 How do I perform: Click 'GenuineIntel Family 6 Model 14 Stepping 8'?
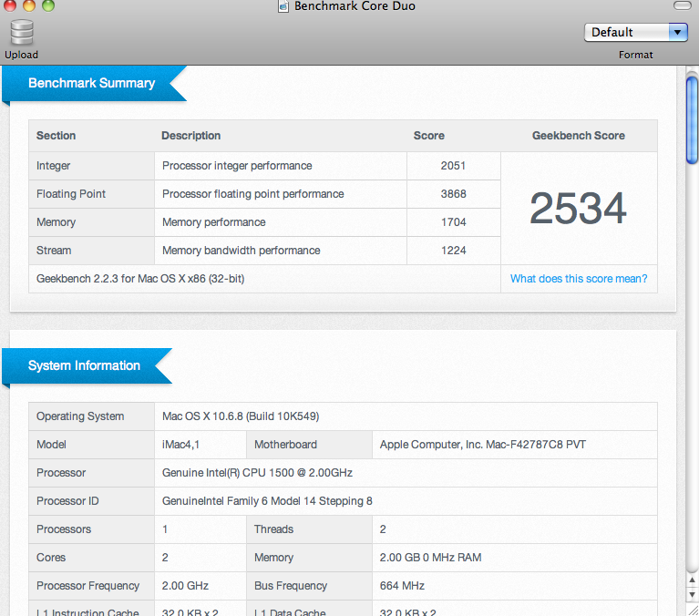[267, 501]
